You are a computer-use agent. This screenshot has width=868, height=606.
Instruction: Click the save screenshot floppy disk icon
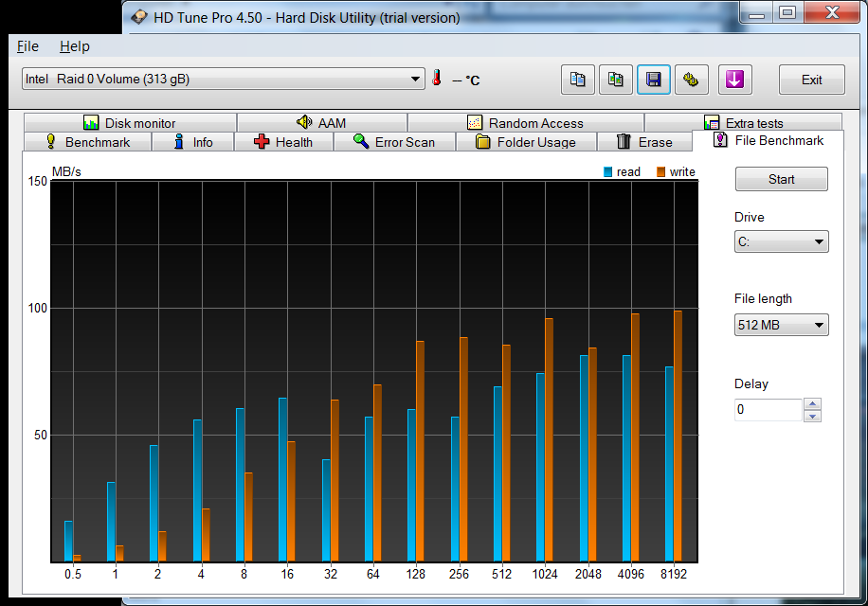[x=653, y=80]
